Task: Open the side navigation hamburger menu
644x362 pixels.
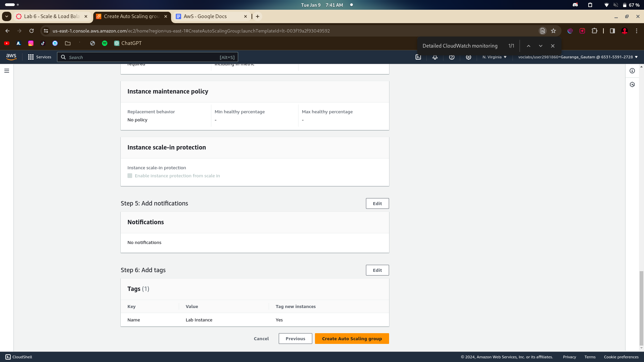Action: 7,71
